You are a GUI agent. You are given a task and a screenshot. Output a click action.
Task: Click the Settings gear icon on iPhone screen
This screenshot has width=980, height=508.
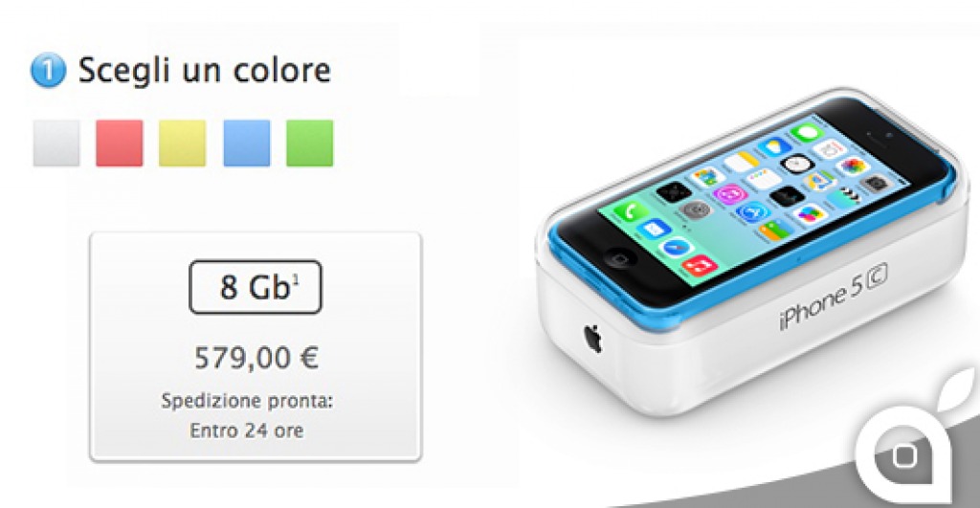(x=695, y=210)
